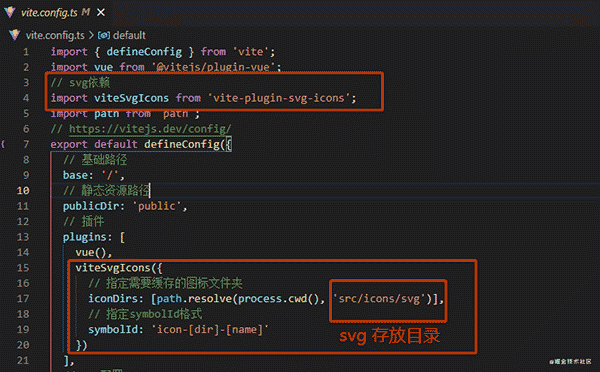Image resolution: width=600 pixels, height=372 pixels.
Task: Click line number 21 in gutter
Action: 23,361
